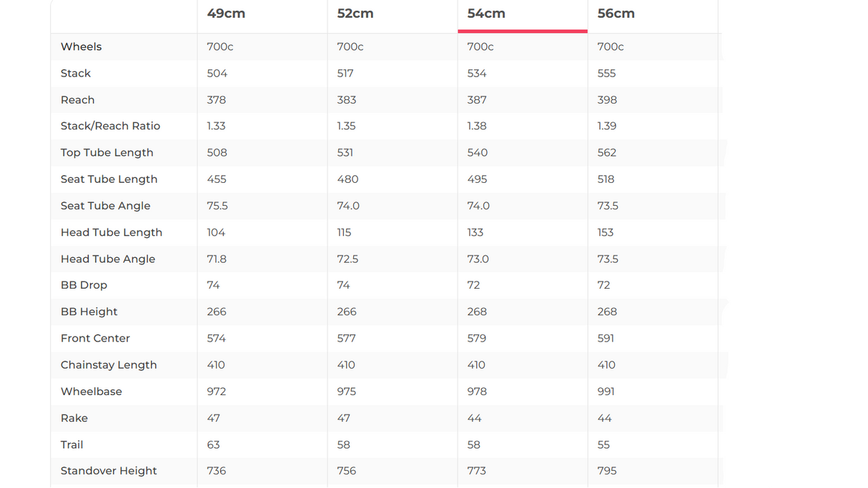Select the Head Tube Length label
Image resolution: width=868 pixels, height=488 pixels.
pyautogui.click(x=111, y=232)
